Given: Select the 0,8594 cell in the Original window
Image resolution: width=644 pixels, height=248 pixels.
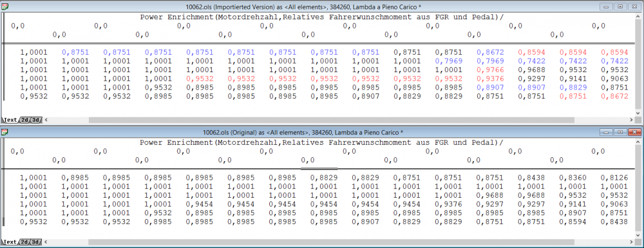Looking at the screenshot, I should click(x=573, y=222).
